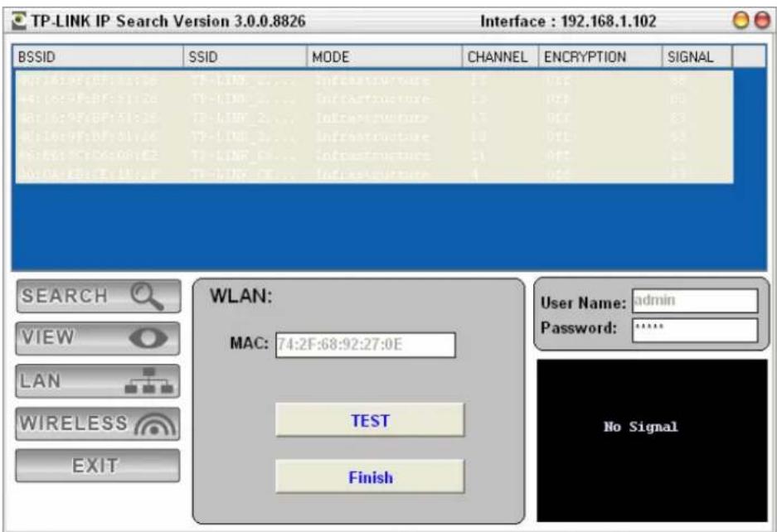Focus the User Name field

click(x=695, y=301)
